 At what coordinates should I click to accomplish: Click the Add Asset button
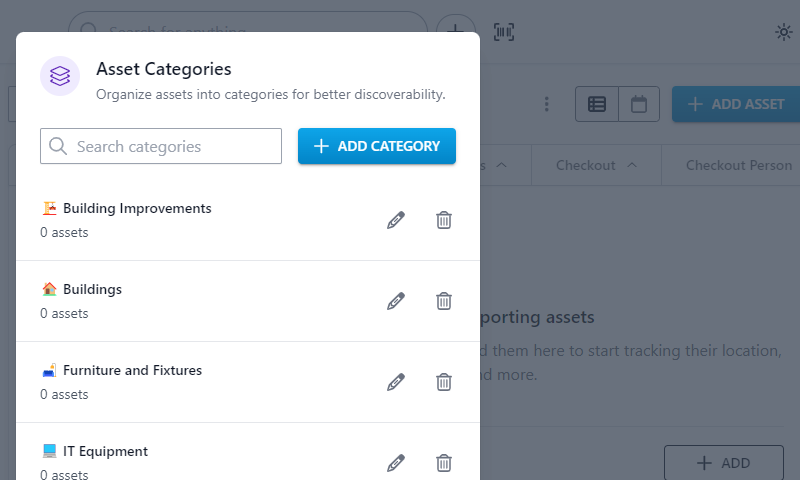pos(736,104)
